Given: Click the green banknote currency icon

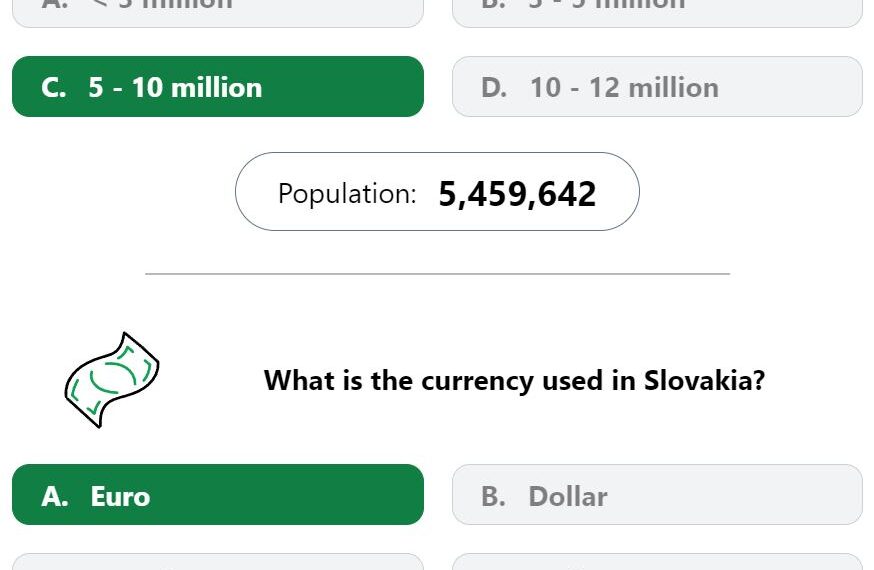Looking at the screenshot, I should pyautogui.click(x=111, y=380).
